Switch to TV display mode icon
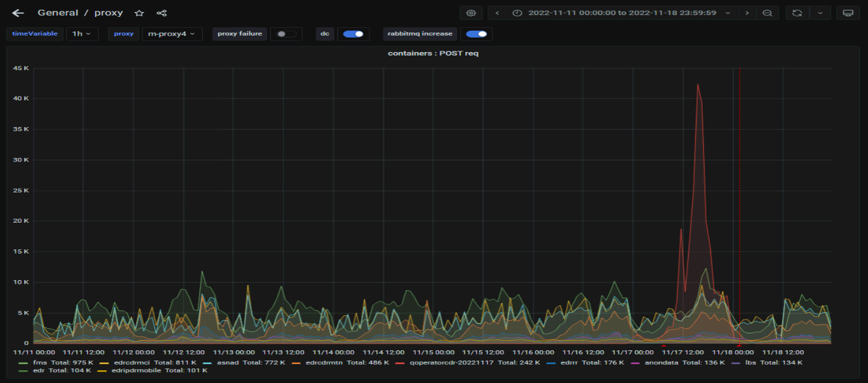Screen dimensions: 868x383 pyautogui.click(x=848, y=13)
